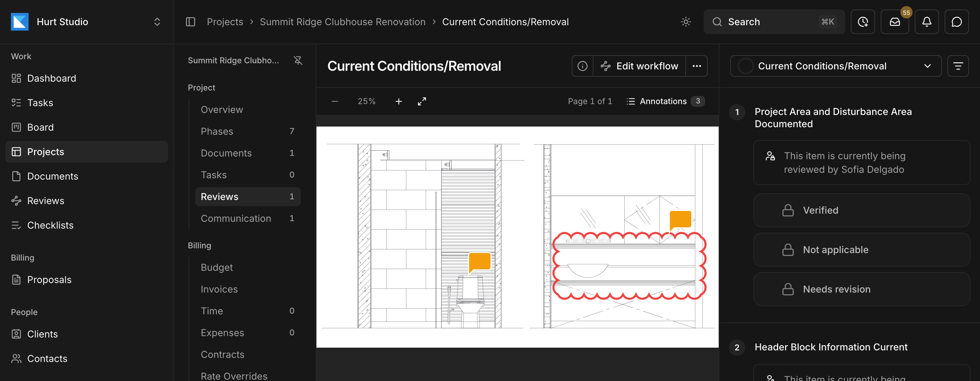Screen dimensions: 980x381
Task: Open more options ellipsis button
Action: [696, 66]
